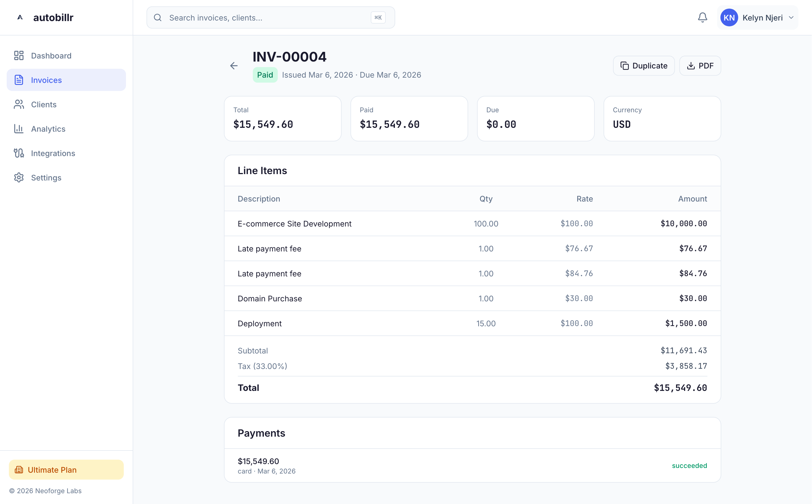This screenshot has width=812, height=504.
Task: Click the Analytics bar chart icon
Action: 19,129
